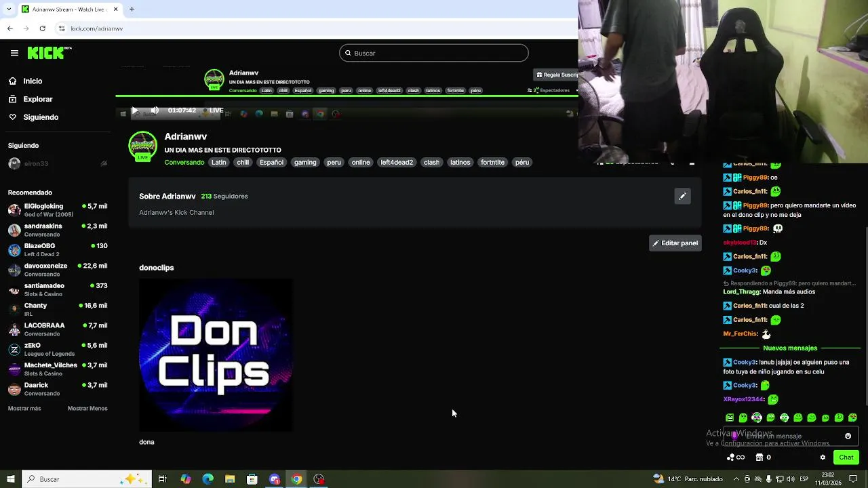Open recommended channel LACOBRAAA
The width and height of the screenshot is (868, 488).
(x=58, y=329)
